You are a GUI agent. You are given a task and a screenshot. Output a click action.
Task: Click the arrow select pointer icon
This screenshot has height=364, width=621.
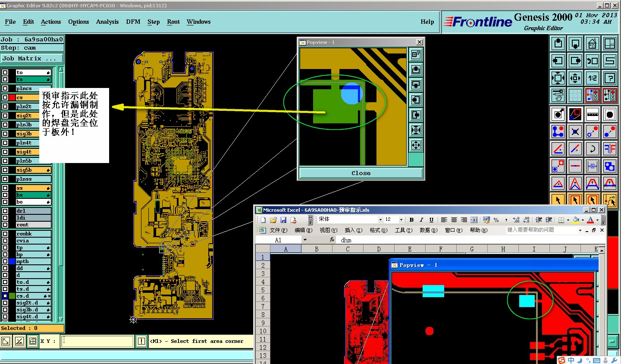[x=558, y=199]
